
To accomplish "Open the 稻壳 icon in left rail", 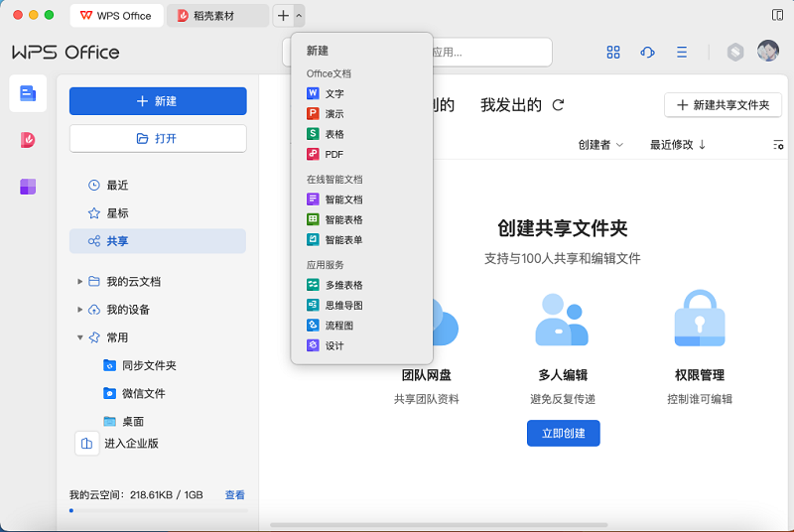I will point(28,140).
